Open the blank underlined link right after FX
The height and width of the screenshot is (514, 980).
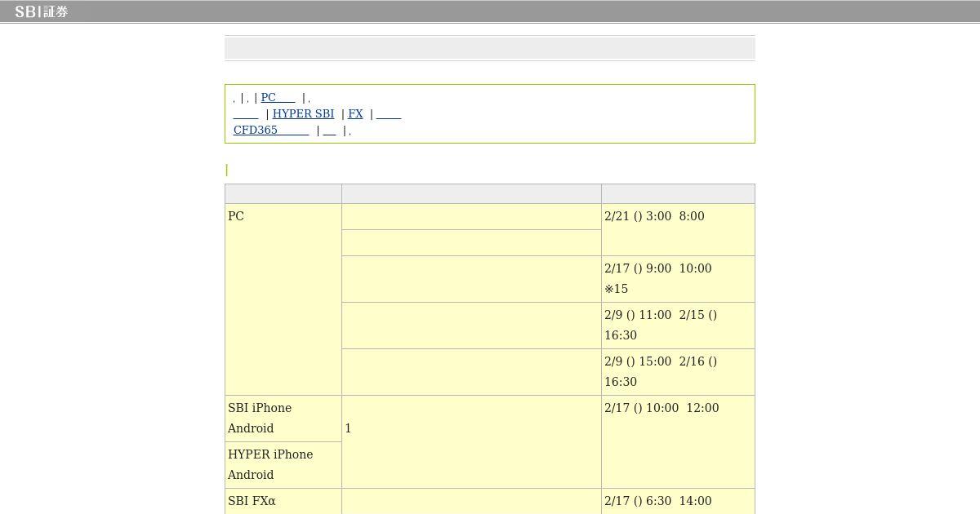pos(389,113)
